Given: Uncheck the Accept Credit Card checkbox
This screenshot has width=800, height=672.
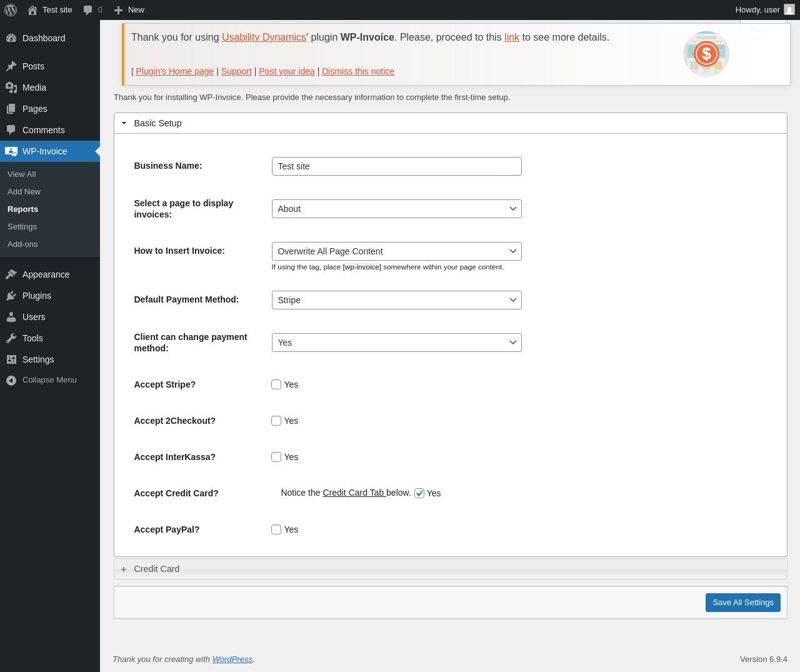Looking at the screenshot, I should [x=419, y=493].
